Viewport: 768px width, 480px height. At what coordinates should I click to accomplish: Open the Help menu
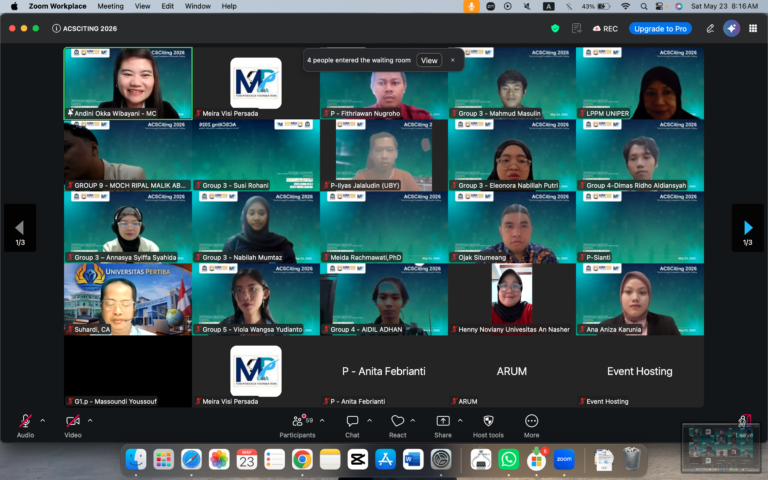click(x=229, y=6)
